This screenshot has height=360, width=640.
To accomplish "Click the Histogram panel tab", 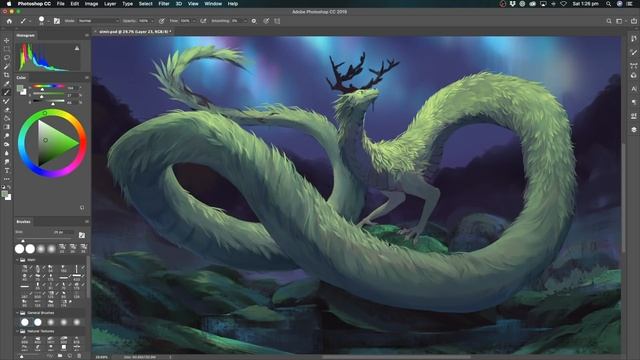I will [x=25, y=36].
